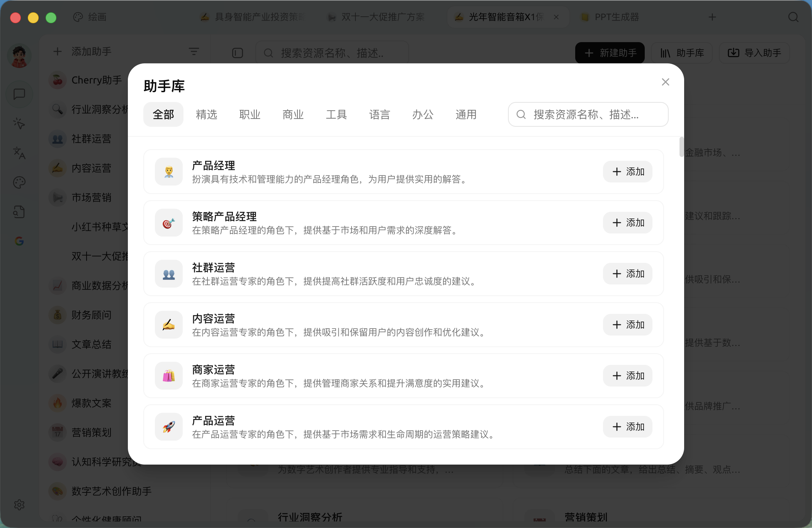Image resolution: width=812 pixels, height=528 pixels.
Task: Click the dialog vertical scrollbar
Action: (x=681, y=147)
